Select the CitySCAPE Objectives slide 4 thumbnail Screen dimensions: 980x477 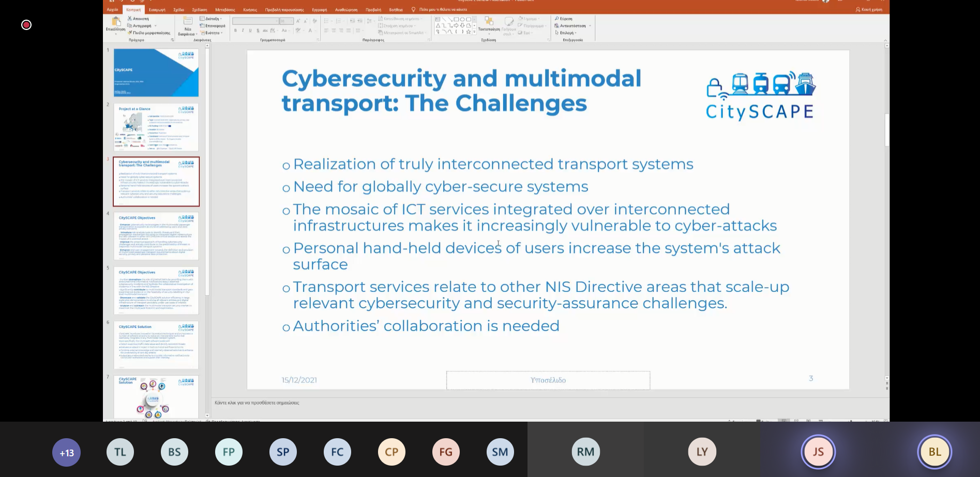coord(156,236)
